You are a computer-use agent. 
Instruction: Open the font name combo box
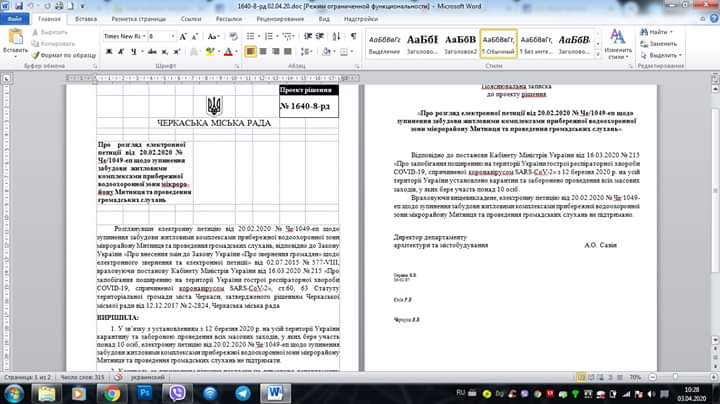click(124, 36)
